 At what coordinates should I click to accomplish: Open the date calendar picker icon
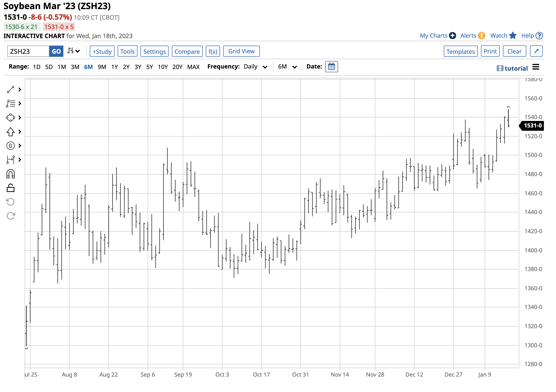click(332, 67)
